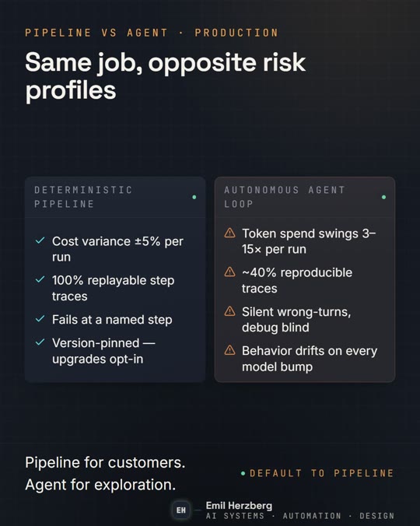Screen dimensions: 420x526
Task: Click the Same job, opposite risk profiles headline
Action: [165, 76]
